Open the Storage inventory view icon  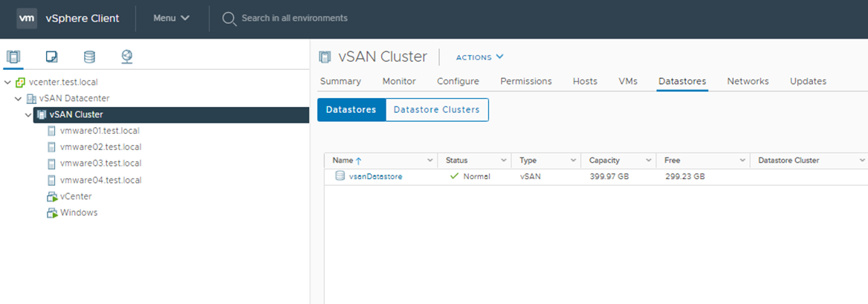coord(89,56)
